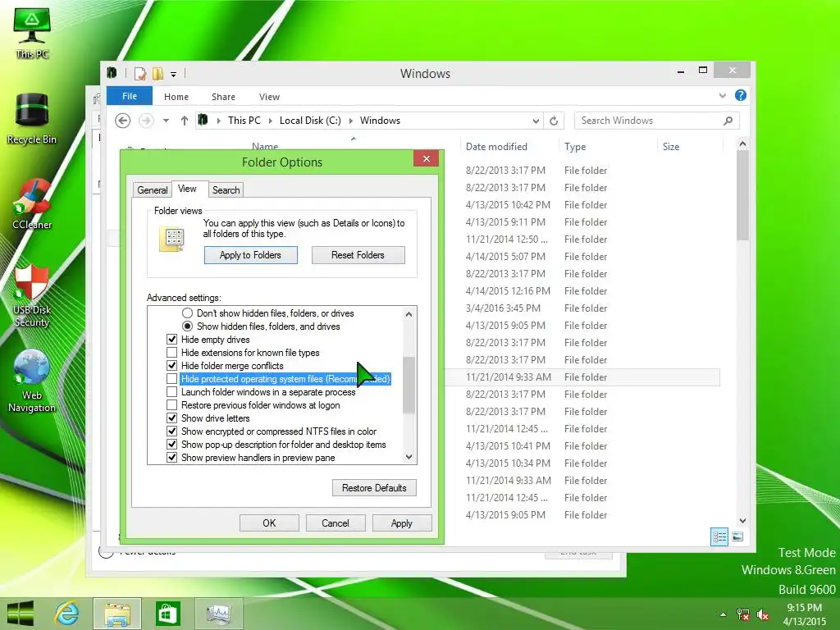Uncheck Show encrypted or compressed NTFS files
The height and width of the screenshot is (630, 840).
pos(172,431)
